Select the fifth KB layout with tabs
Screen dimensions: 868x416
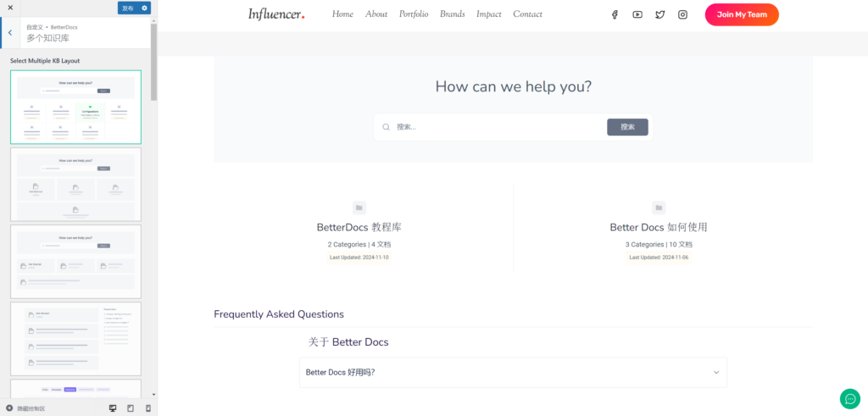point(75,388)
